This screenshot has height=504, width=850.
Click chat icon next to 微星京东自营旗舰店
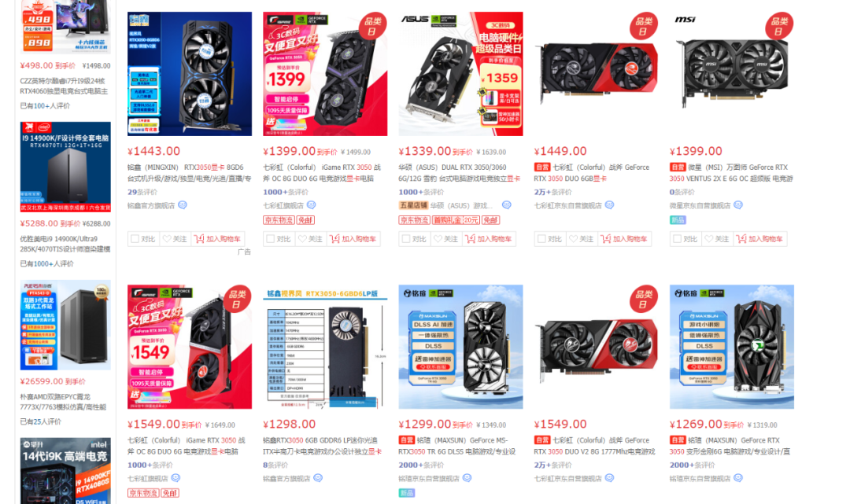click(737, 205)
